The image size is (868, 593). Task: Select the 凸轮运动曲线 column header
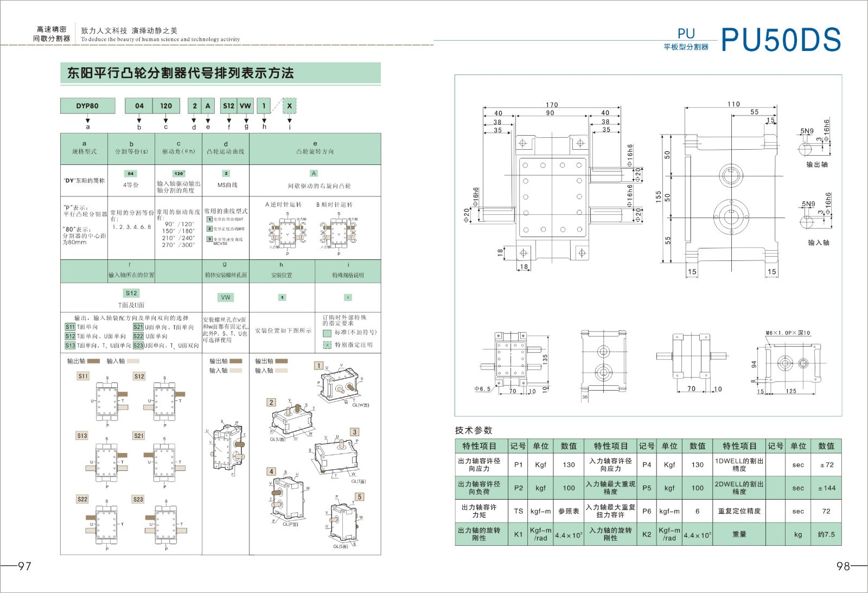(x=226, y=148)
